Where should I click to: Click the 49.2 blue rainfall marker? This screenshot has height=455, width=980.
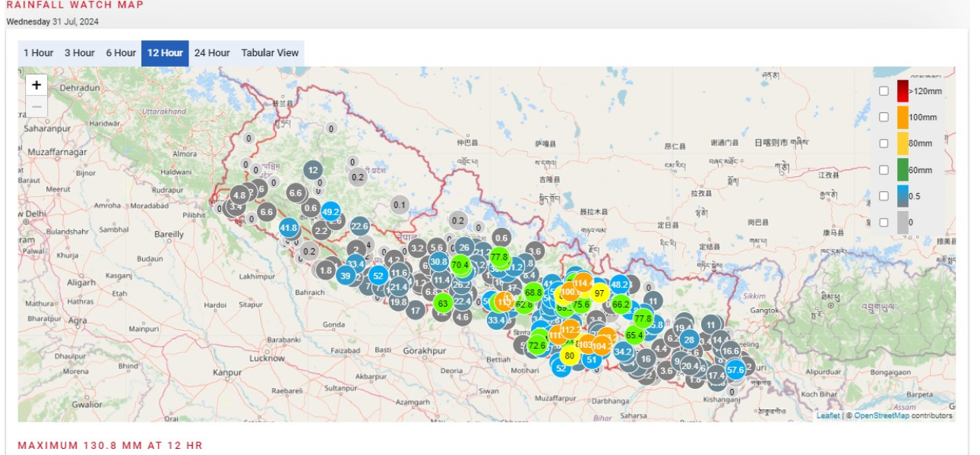330,212
